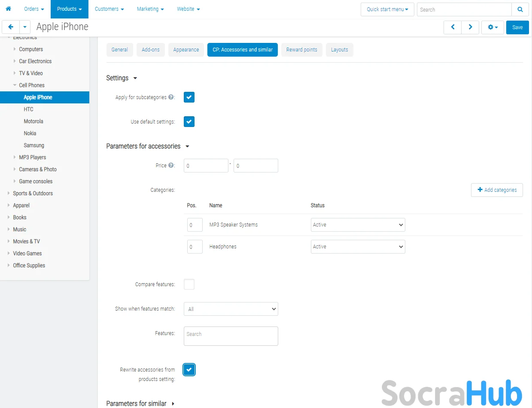
Task: Click the Add categories button
Action: point(497,190)
